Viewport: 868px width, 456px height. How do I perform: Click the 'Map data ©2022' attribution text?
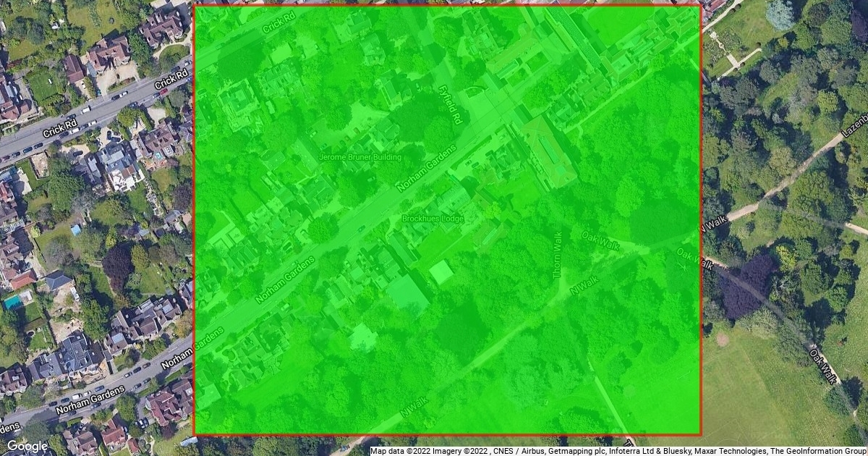pyautogui.click(x=399, y=451)
